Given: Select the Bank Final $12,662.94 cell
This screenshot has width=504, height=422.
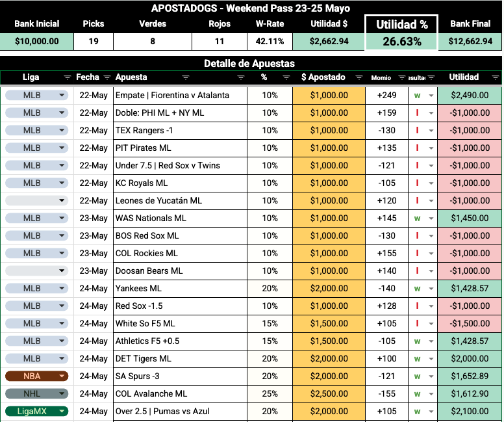Looking at the screenshot, I should [470, 42].
